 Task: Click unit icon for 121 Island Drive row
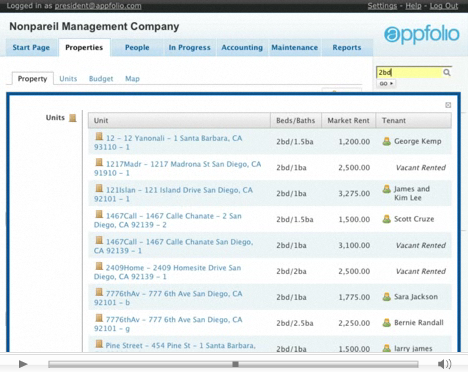click(x=99, y=188)
